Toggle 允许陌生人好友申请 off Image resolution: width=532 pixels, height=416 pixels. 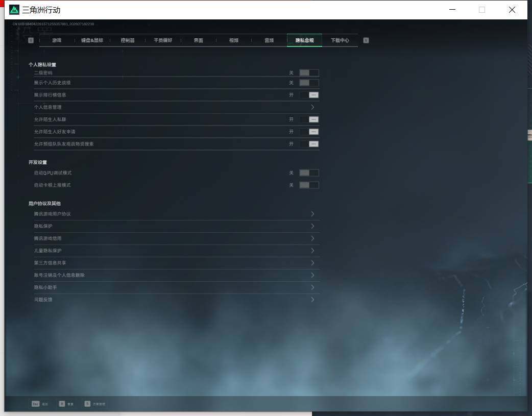[309, 132]
